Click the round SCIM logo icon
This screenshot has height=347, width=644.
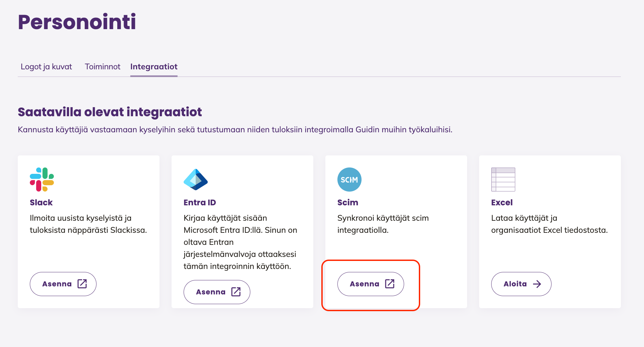click(x=349, y=180)
